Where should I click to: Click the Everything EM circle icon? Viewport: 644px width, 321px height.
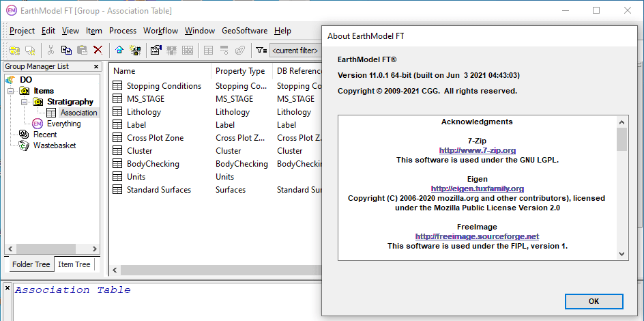[x=38, y=124]
